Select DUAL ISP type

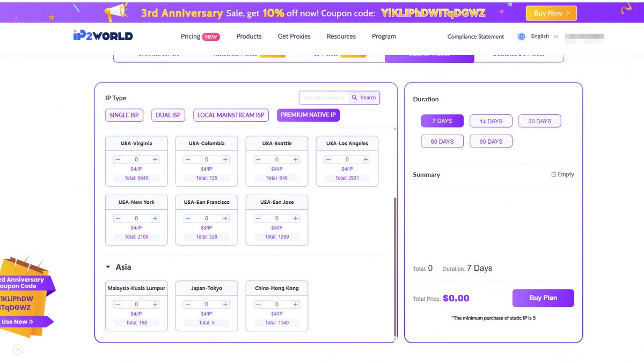pyautogui.click(x=169, y=115)
